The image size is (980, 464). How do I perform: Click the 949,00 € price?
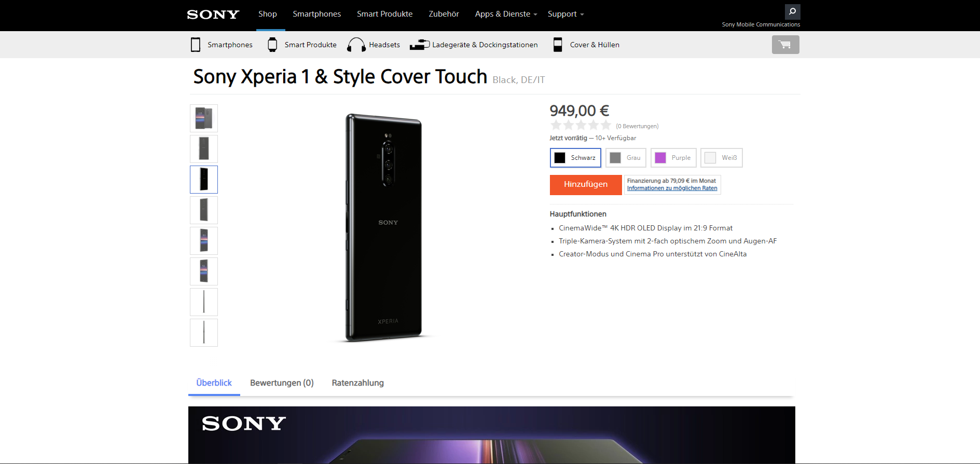pyautogui.click(x=579, y=111)
